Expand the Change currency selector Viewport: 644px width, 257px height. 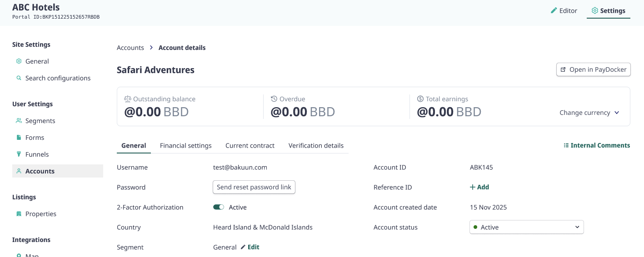[x=589, y=113]
